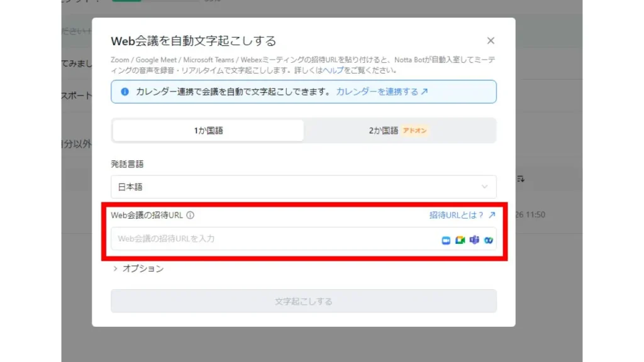Viewport: 644px width, 362px height.
Task: Click the Google Meet icon in URL field
Action: coord(460,240)
